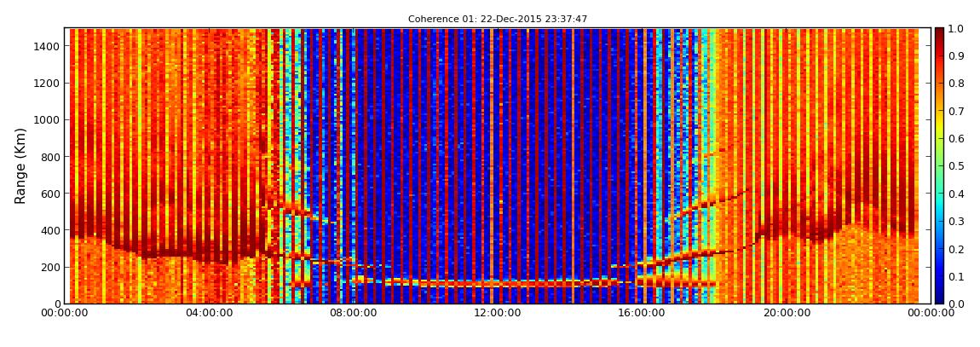Screen dimensions: 980x347
Task: Click the 04:00:00 time axis label
Action: point(210,313)
